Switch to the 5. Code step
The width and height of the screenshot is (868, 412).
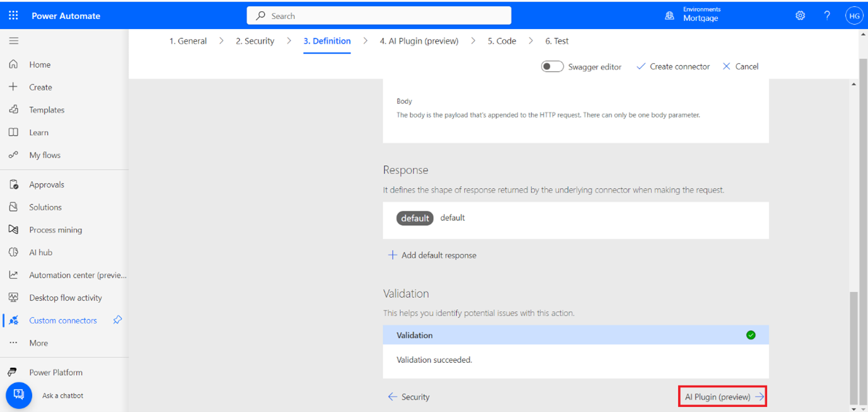501,40
